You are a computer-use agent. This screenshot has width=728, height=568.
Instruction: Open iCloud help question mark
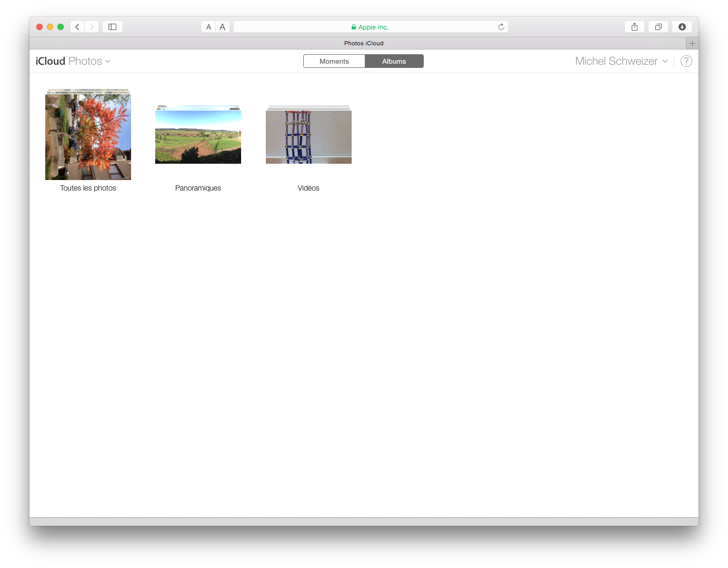(x=686, y=61)
